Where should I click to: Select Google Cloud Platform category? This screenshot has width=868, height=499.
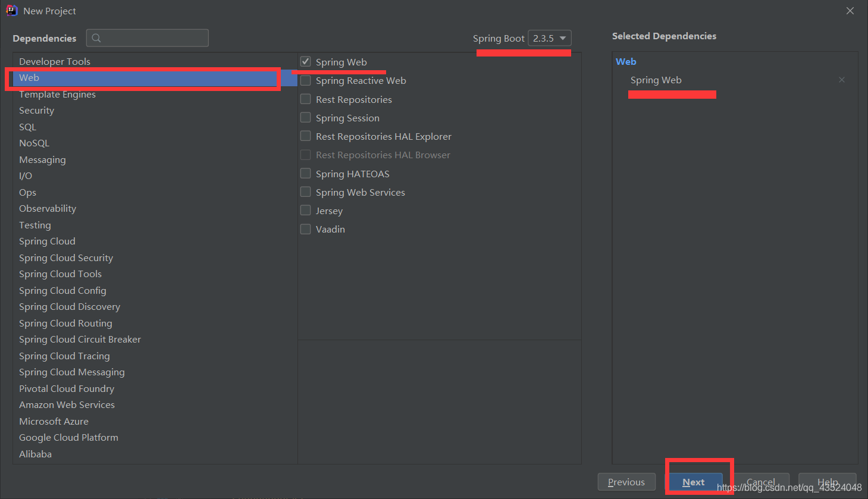(155, 438)
